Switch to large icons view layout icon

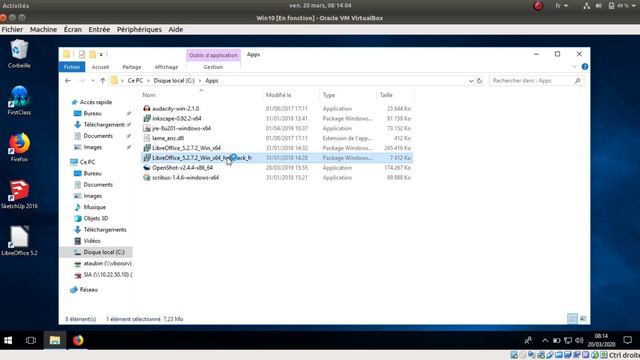click(583, 318)
